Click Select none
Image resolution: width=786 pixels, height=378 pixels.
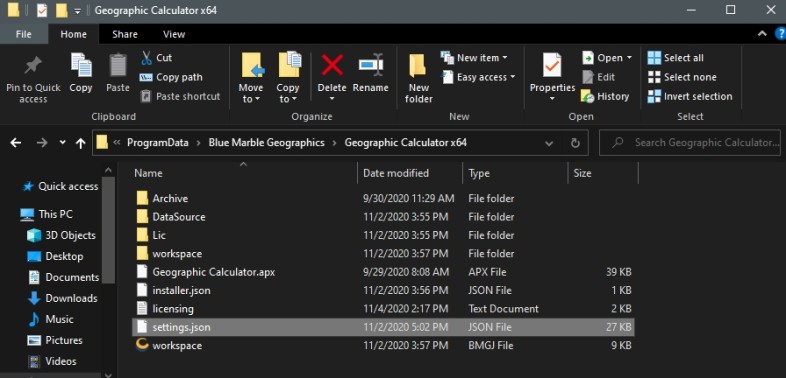[682, 77]
